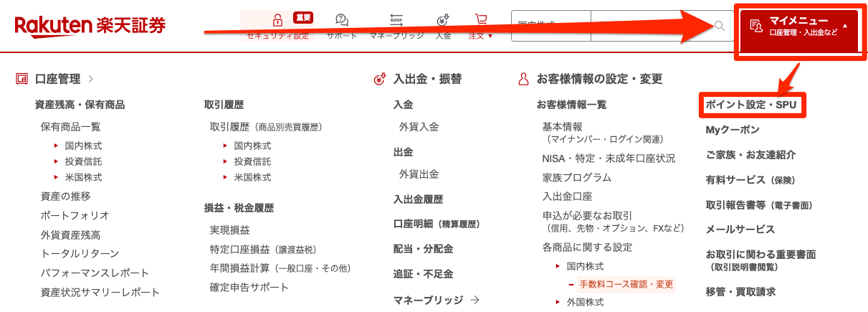The width and height of the screenshot is (868, 312).
Task: Open ポイント設定・SPU
Action: [750, 105]
